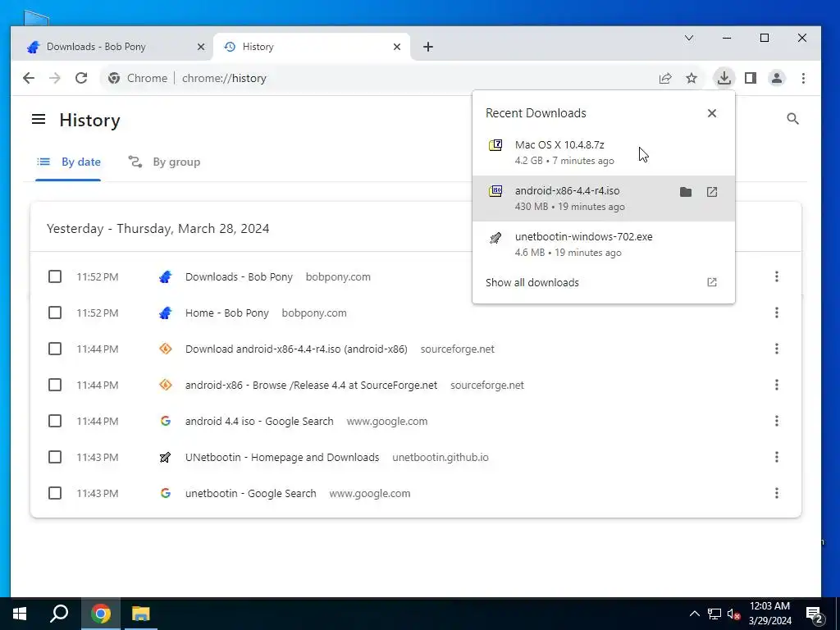Search history with the magnifier icon
840x630 pixels.
[x=793, y=119]
